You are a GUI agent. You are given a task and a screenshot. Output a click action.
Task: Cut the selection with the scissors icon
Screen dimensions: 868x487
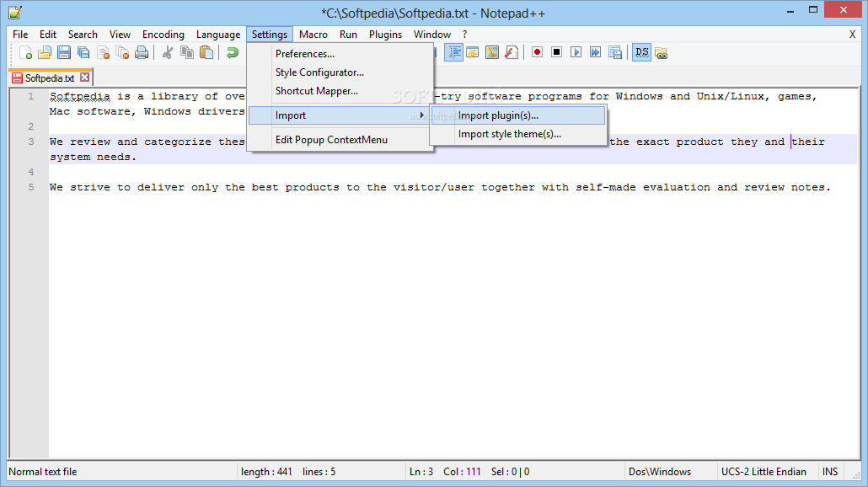tap(167, 52)
